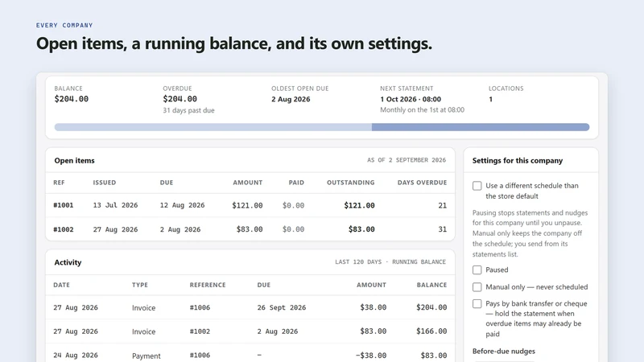The width and height of the screenshot is (644, 362).
Task: Click the '13 Jul 2026' issued date
Action: (x=115, y=205)
